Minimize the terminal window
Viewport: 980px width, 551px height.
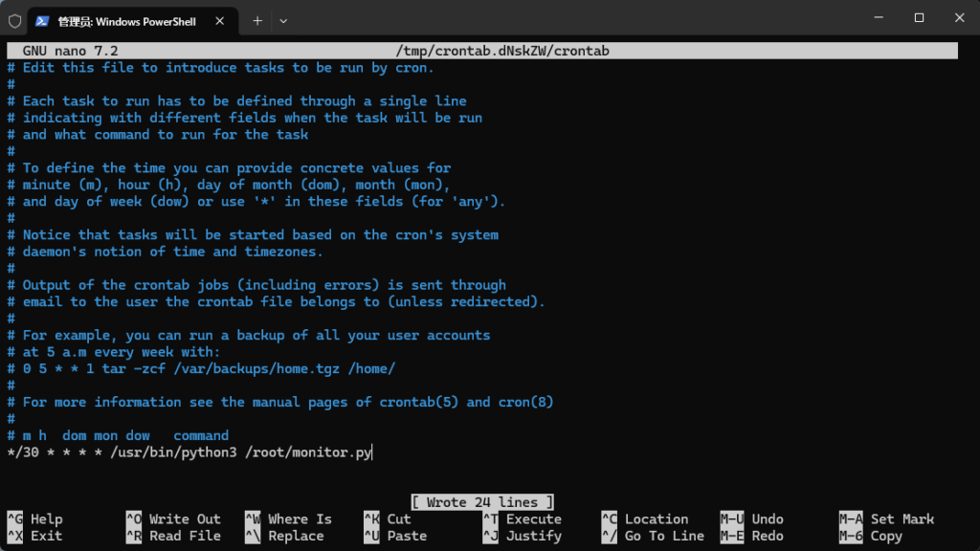tap(875, 18)
